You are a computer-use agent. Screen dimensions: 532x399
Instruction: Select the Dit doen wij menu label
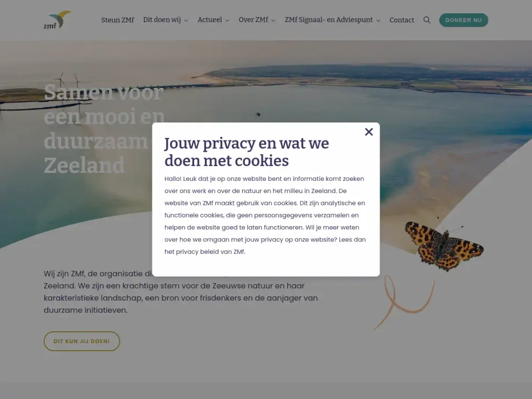click(x=162, y=20)
